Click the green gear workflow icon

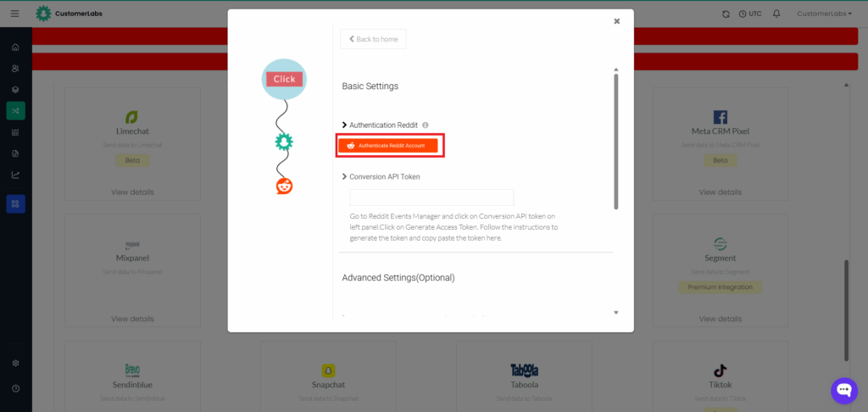coord(284,142)
